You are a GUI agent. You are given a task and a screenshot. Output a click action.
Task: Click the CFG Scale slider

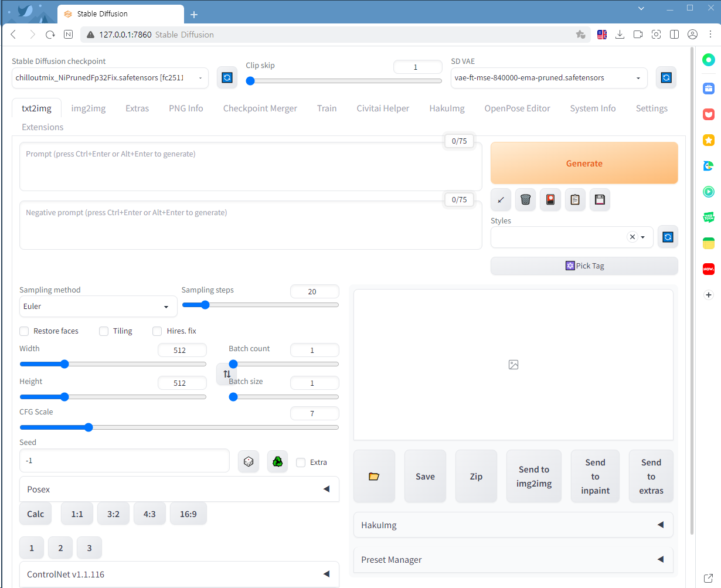coord(179,427)
